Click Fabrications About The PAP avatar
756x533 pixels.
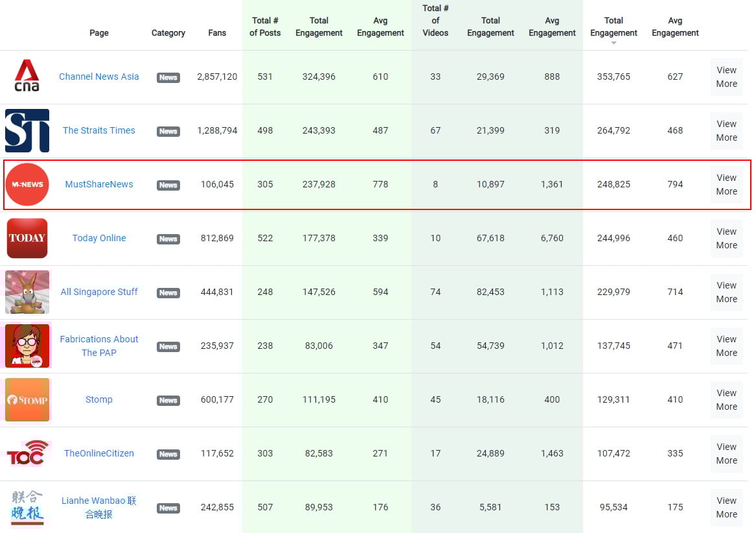click(x=27, y=346)
